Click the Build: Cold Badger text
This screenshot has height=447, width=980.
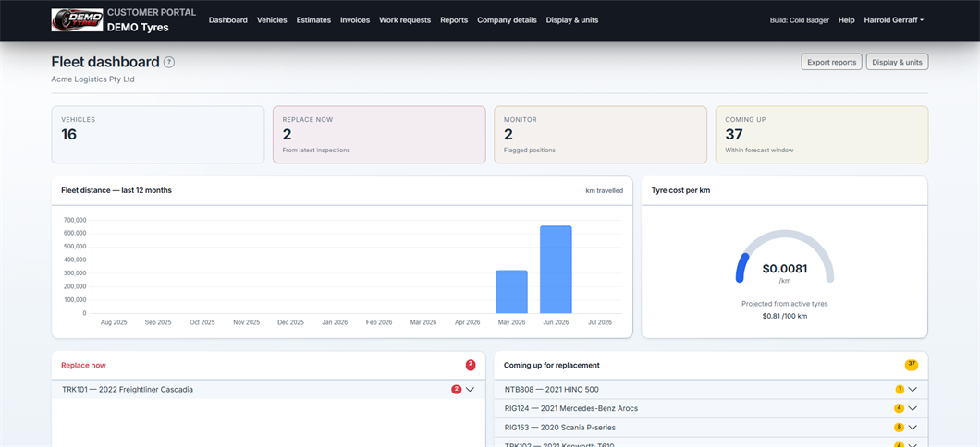800,20
